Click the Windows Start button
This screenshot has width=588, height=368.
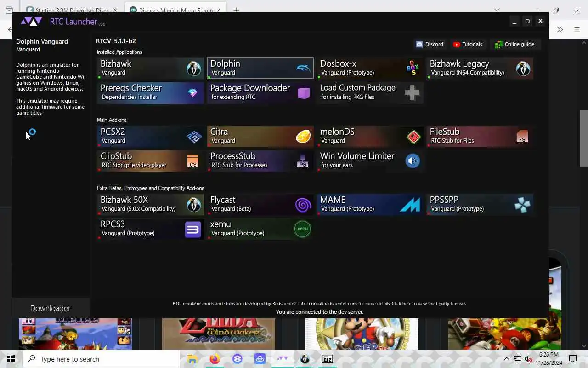11,359
